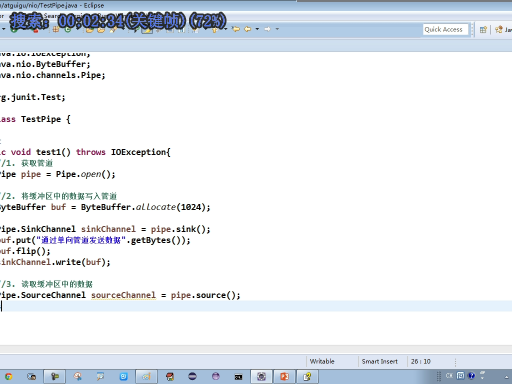The image size is (512, 384).
Task: Click the underlined sourceChannel variable
Action: [123, 295]
